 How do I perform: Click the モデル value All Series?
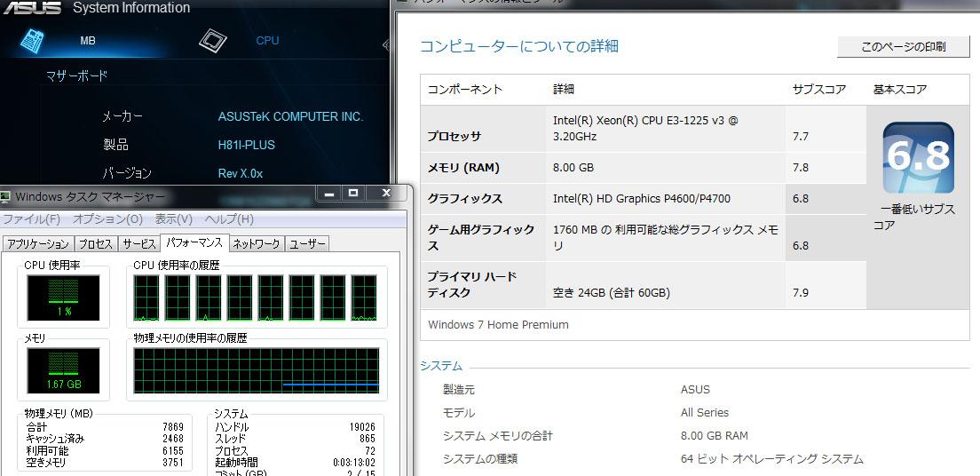click(x=705, y=413)
